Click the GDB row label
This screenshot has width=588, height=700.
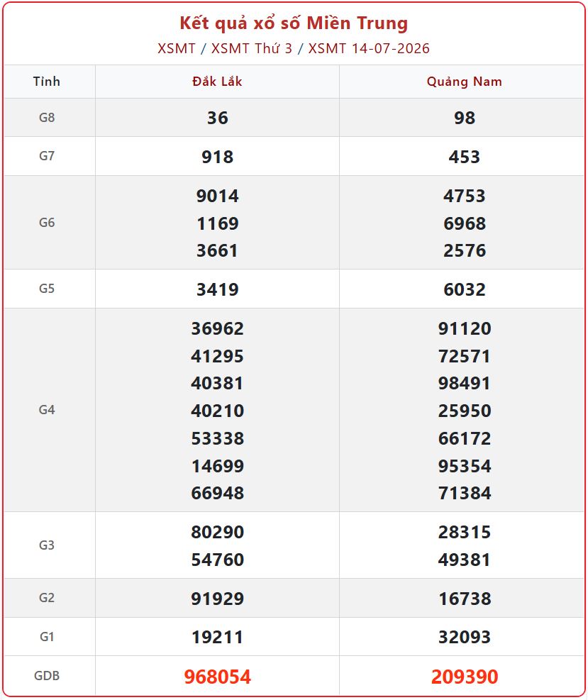click(47, 675)
